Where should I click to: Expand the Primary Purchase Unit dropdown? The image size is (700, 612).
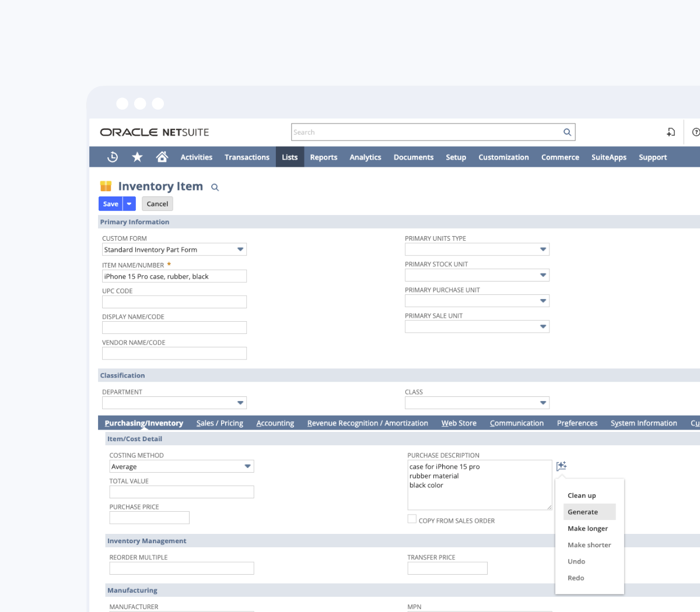click(x=543, y=301)
